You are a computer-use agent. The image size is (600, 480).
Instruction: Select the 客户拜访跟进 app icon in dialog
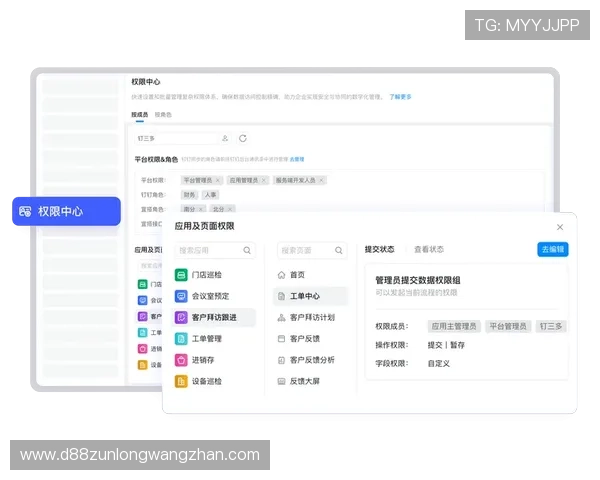(181, 317)
